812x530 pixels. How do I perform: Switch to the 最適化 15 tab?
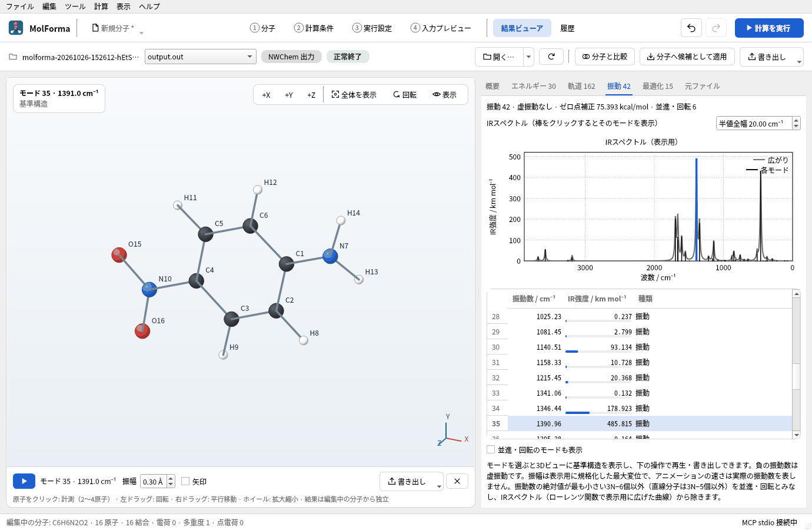(658, 86)
